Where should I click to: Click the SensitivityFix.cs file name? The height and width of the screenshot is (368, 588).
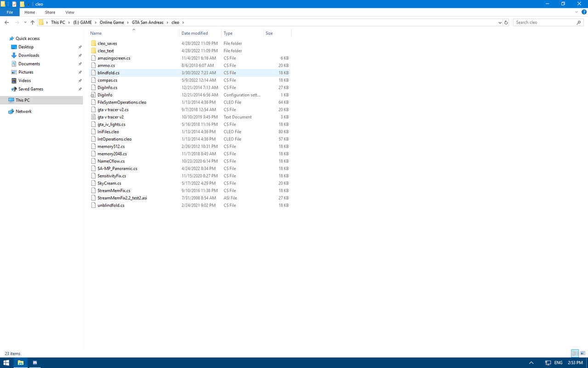pos(112,176)
